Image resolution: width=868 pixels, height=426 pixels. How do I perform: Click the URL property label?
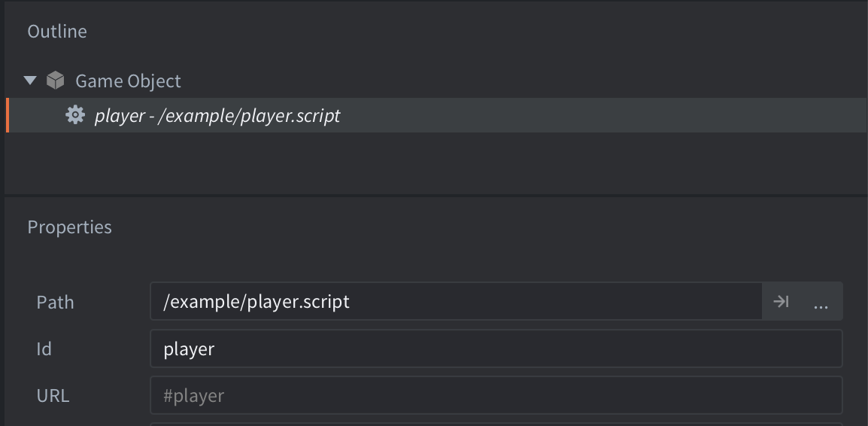coord(53,396)
